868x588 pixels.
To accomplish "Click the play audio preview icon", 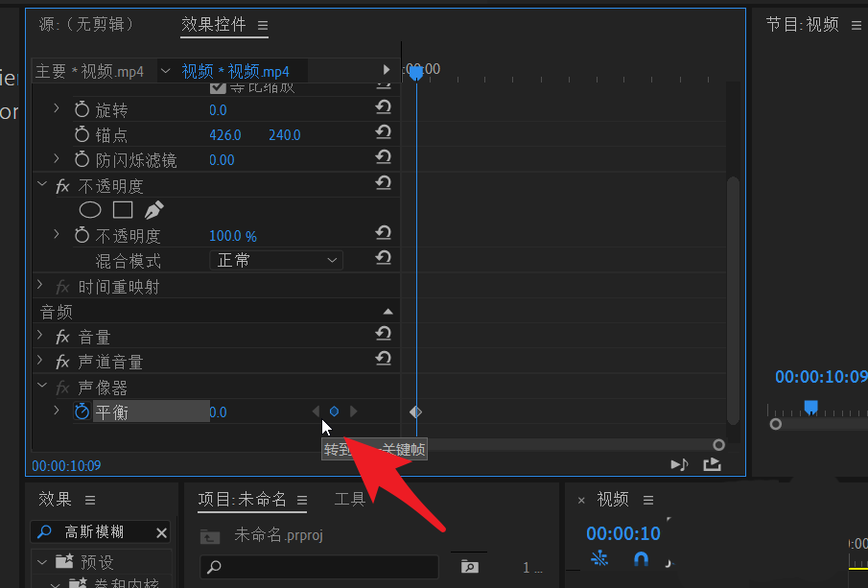I will (x=680, y=463).
